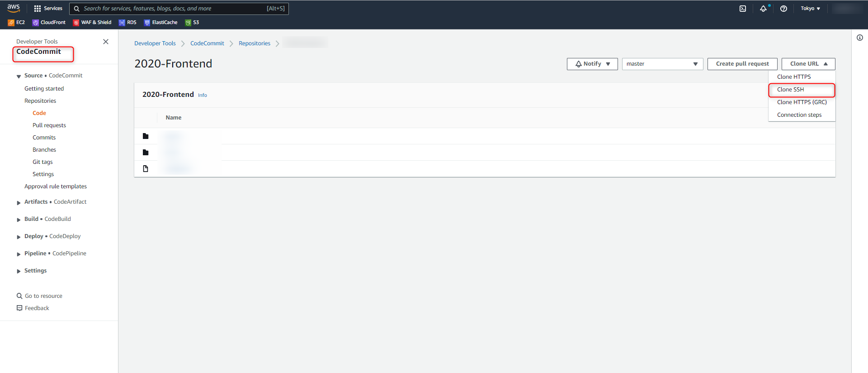Open Commits in sidebar
Image resolution: width=868 pixels, height=373 pixels.
tap(44, 138)
